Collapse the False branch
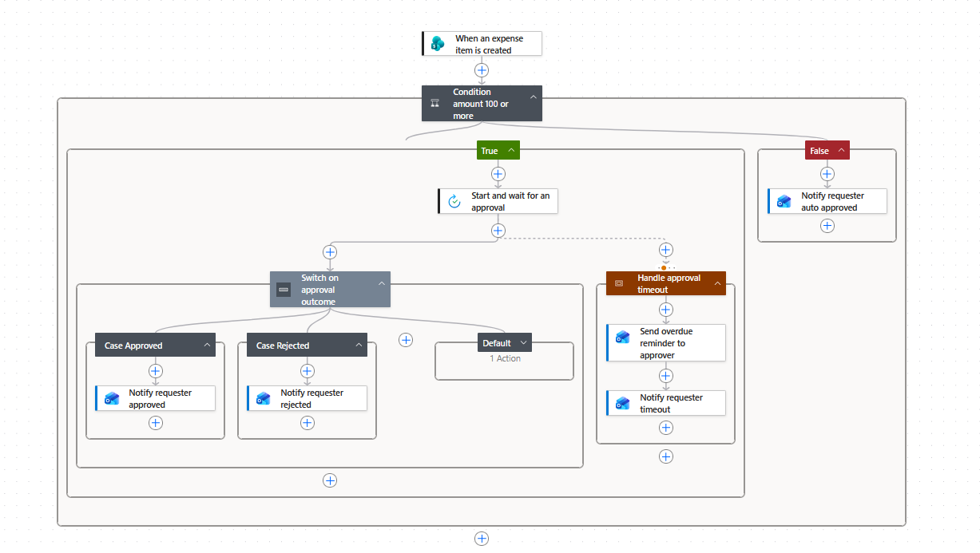980x553 pixels. tap(841, 150)
